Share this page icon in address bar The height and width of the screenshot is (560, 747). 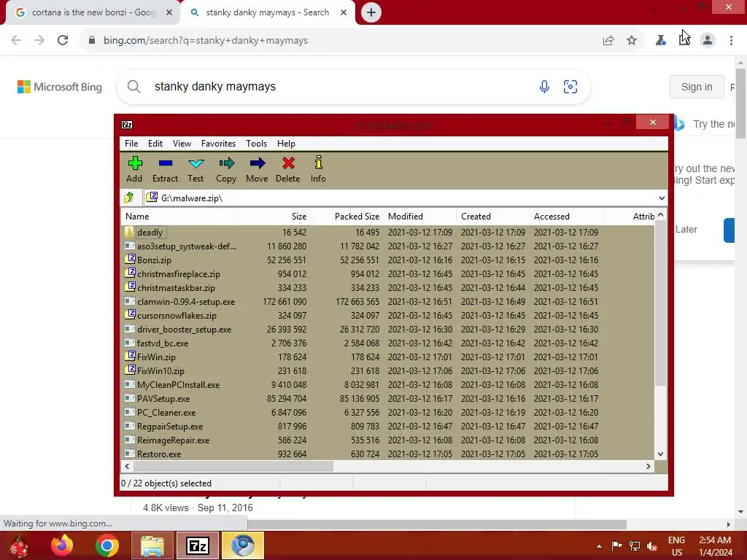[608, 41]
